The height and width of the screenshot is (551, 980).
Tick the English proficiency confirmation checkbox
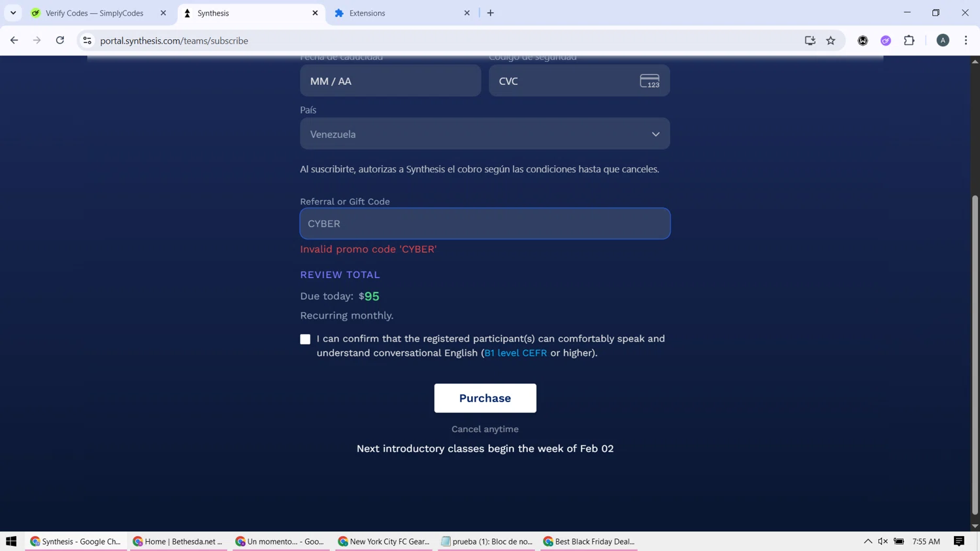(x=305, y=339)
